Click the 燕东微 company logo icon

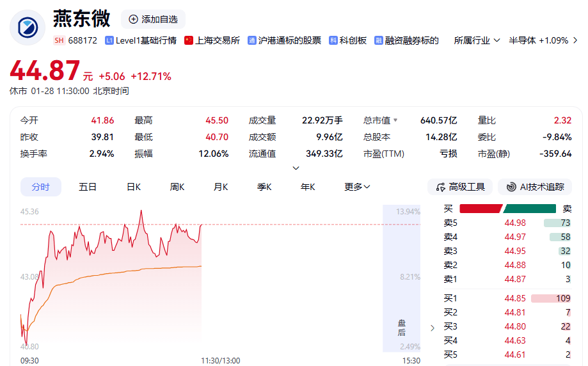click(28, 27)
